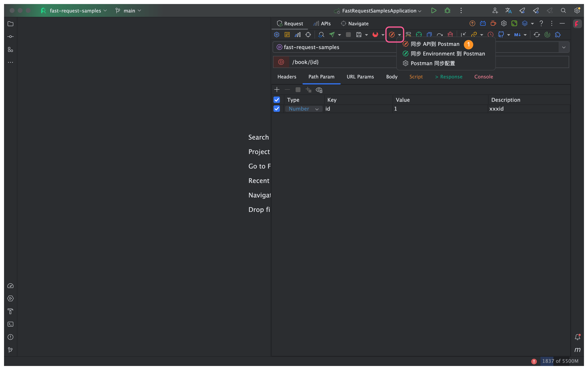
Task: Click the orange link chain icon
Action: pyautogui.click(x=474, y=35)
